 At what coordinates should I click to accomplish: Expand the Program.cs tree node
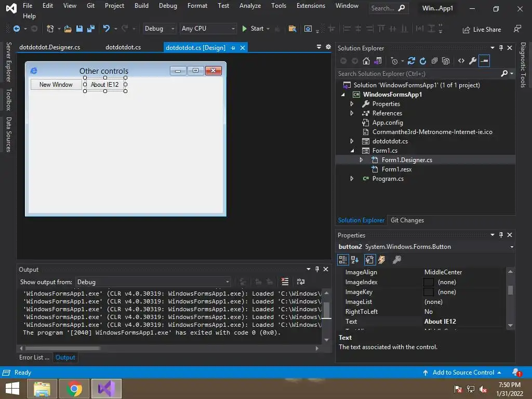tap(352, 179)
